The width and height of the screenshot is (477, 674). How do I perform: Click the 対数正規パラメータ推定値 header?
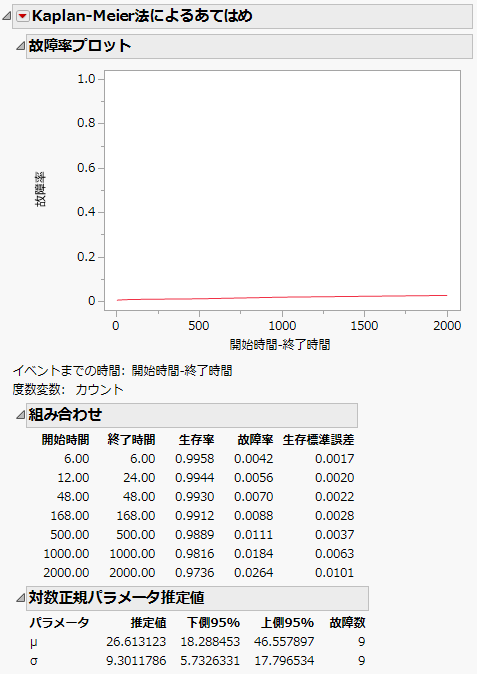pos(197,598)
